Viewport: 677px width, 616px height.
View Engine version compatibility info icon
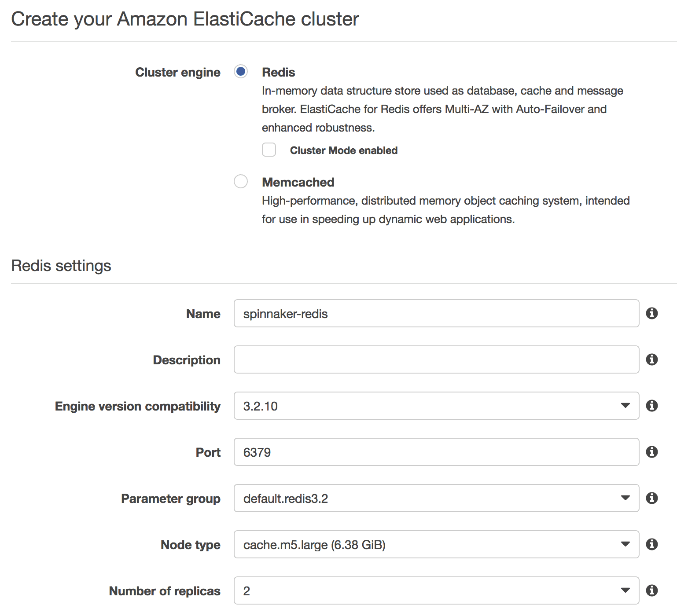point(652,406)
